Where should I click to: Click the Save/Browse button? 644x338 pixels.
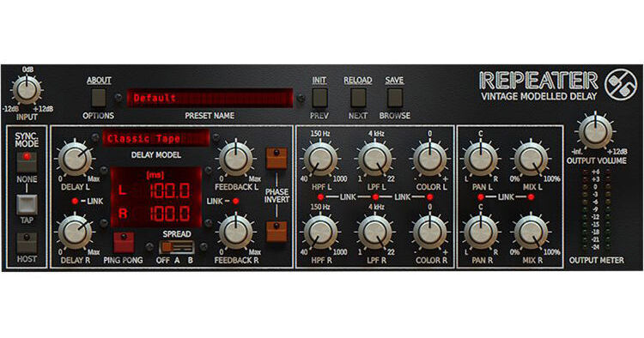pyautogui.click(x=394, y=98)
